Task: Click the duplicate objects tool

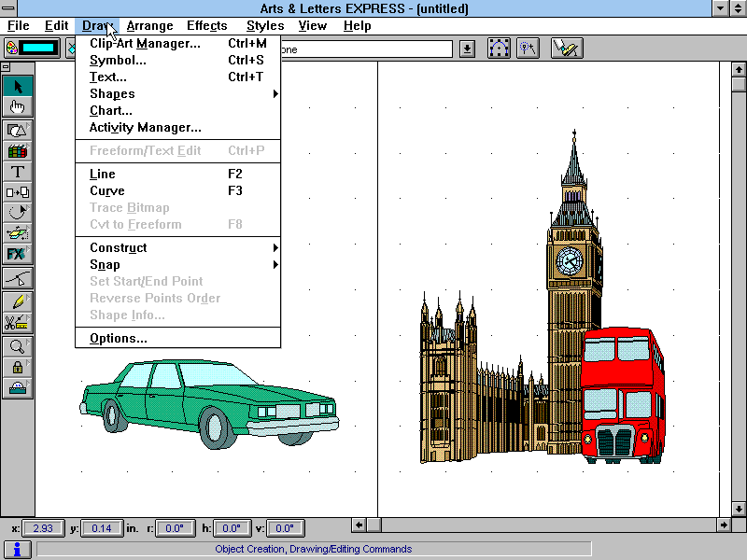Action: click(x=18, y=192)
